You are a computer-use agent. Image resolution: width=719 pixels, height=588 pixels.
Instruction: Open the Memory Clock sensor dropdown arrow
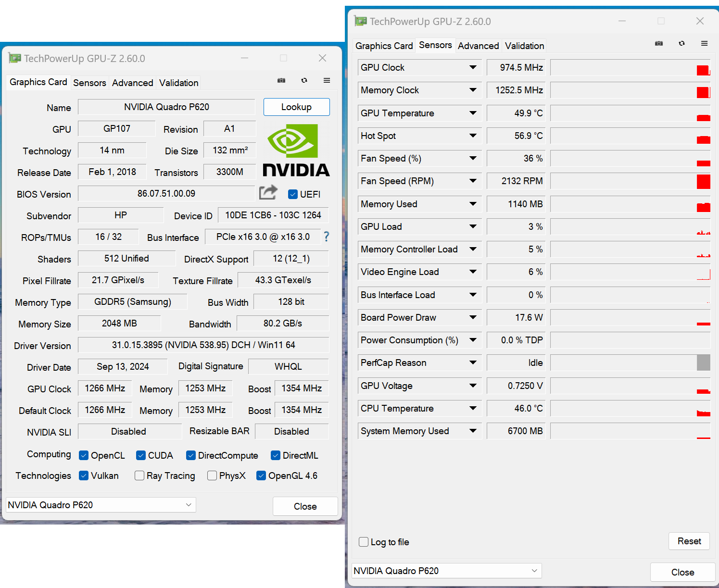click(x=473, y=90)
